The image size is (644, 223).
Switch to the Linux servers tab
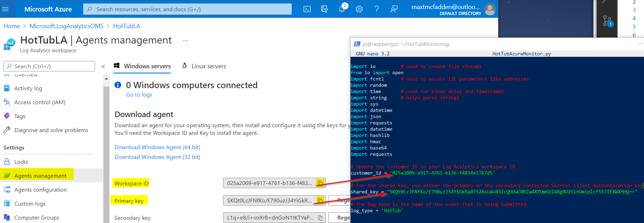[204, 66]
